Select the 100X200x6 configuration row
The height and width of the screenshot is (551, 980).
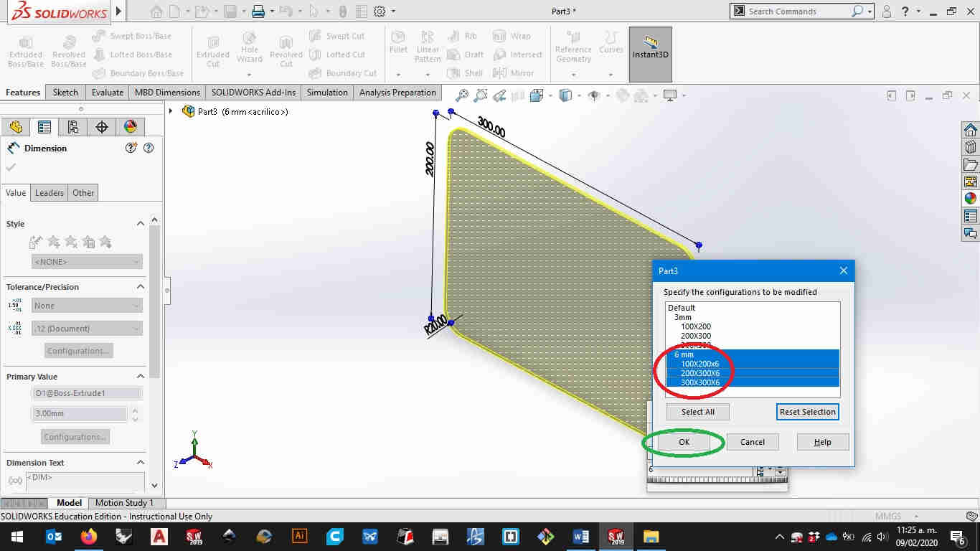point(753,364)
